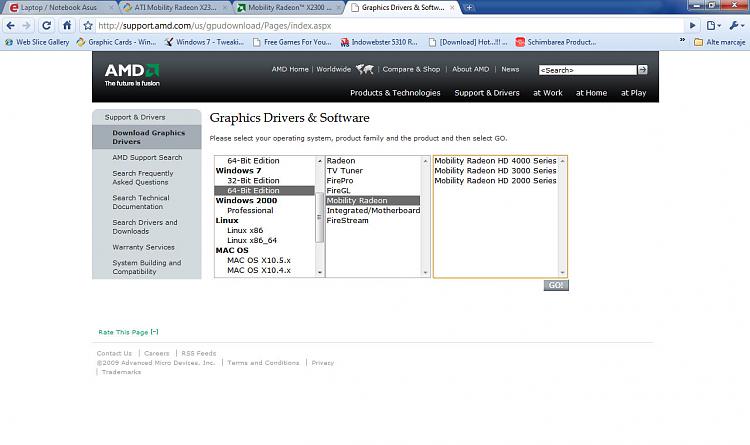Open the [Download] Hot bookmark
The image size is (750, 445).
click(x=468, y=42)
